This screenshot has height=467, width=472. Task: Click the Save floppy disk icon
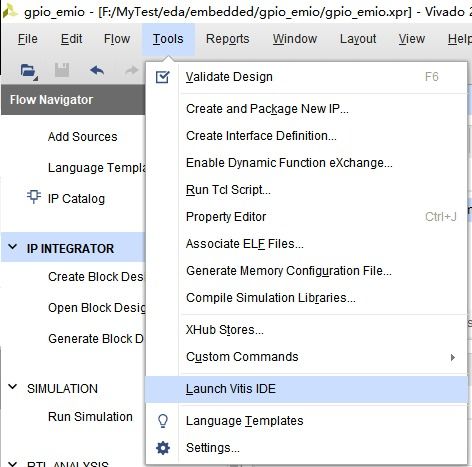(x=62, y=70)
